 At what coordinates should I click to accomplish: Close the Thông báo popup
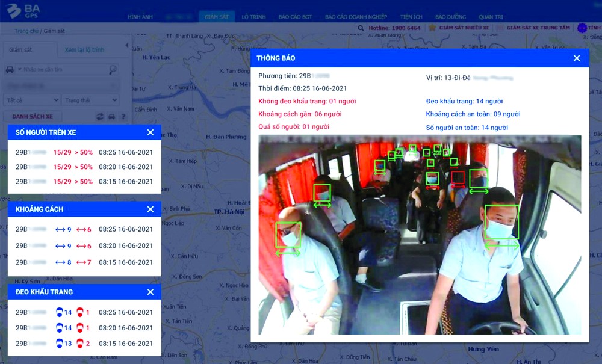tap(577, 58)
